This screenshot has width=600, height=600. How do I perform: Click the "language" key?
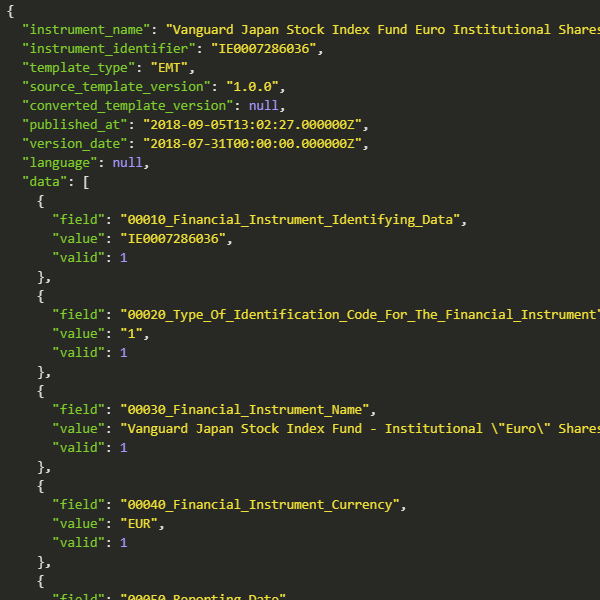pos(60,163)
